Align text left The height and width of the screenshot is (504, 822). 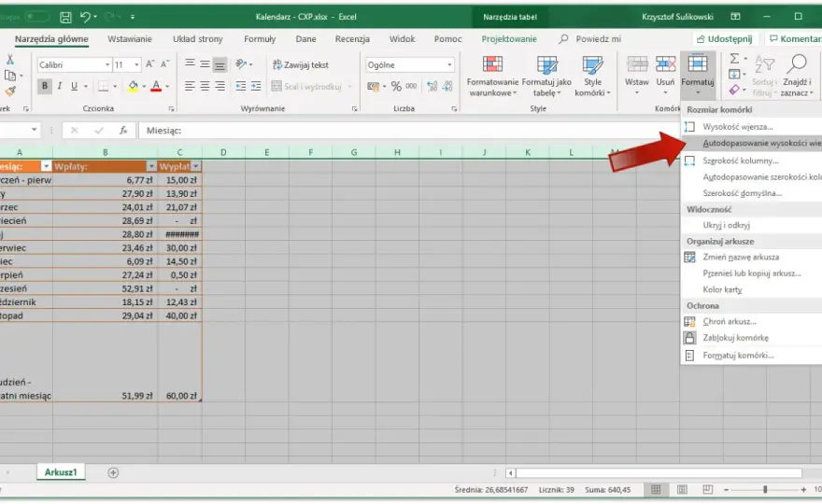point(190,86)
